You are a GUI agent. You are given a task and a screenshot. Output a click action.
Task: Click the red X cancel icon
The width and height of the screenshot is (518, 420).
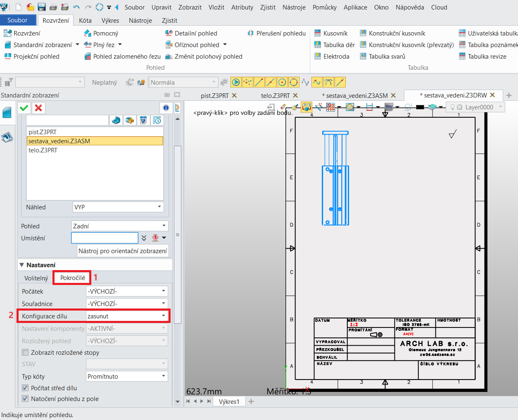[38, 108]
